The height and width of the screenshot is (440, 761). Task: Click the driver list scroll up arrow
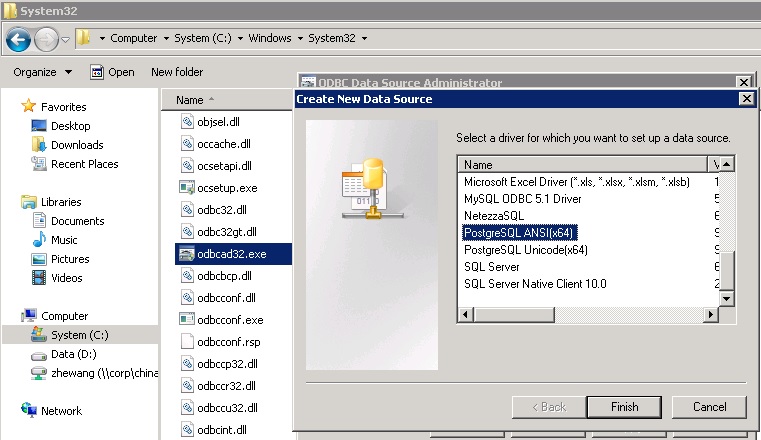click(726, 164)
